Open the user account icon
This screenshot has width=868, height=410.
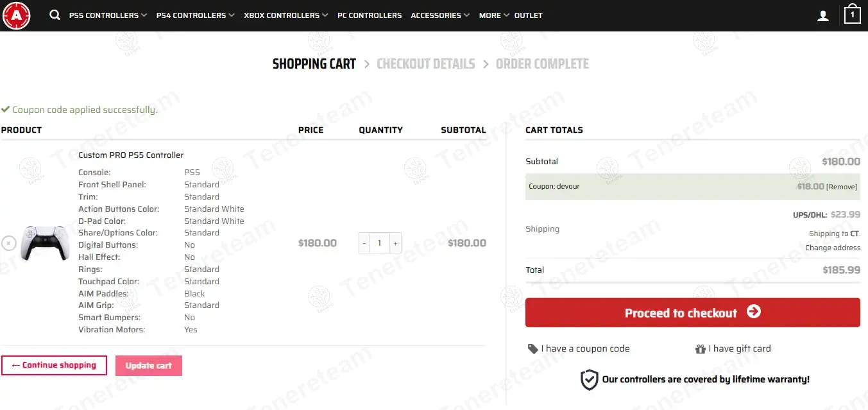823,16
